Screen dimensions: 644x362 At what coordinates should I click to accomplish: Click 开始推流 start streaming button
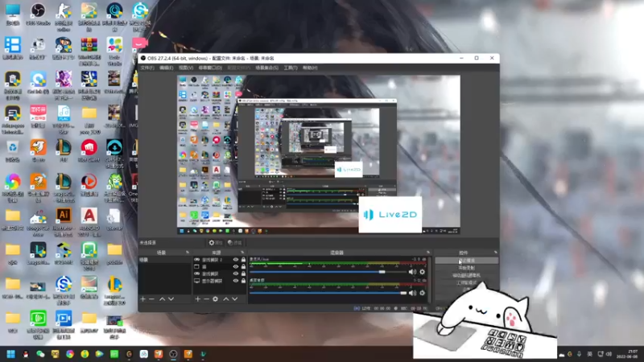tap(467, 260)
